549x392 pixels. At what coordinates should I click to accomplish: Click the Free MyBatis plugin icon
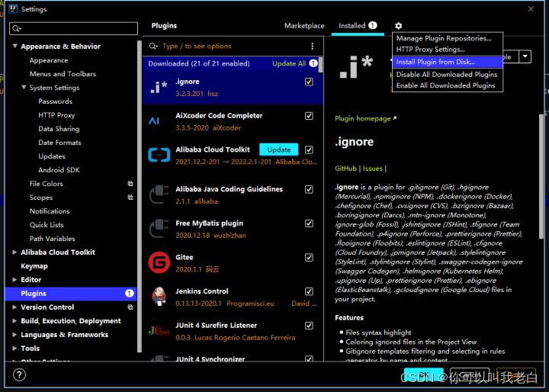pos(159,228)
